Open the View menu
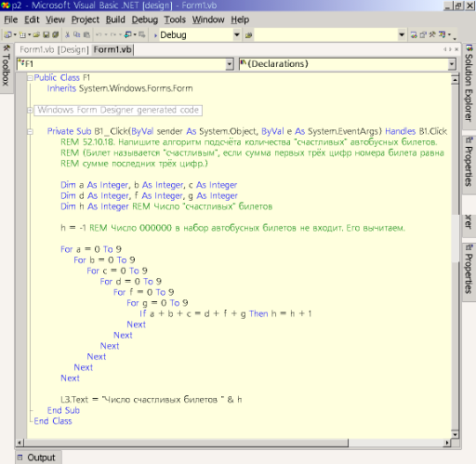Image resolution: width=476 pixels, height=464 pixels. click(55, 20)
